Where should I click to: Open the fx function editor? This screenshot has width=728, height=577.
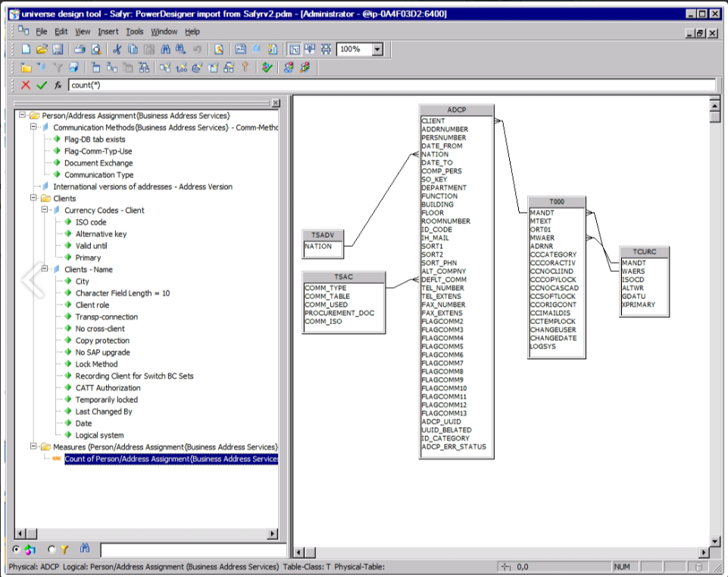point(58,86)
